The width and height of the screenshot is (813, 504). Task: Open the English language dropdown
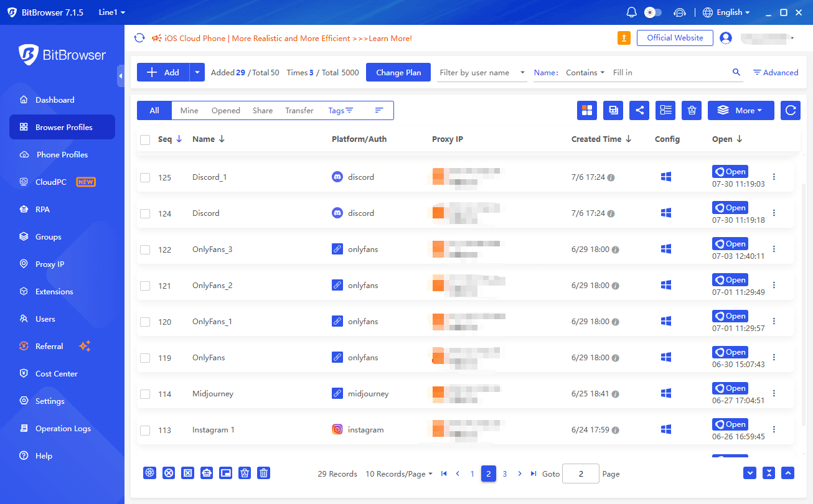click(726, 12)
